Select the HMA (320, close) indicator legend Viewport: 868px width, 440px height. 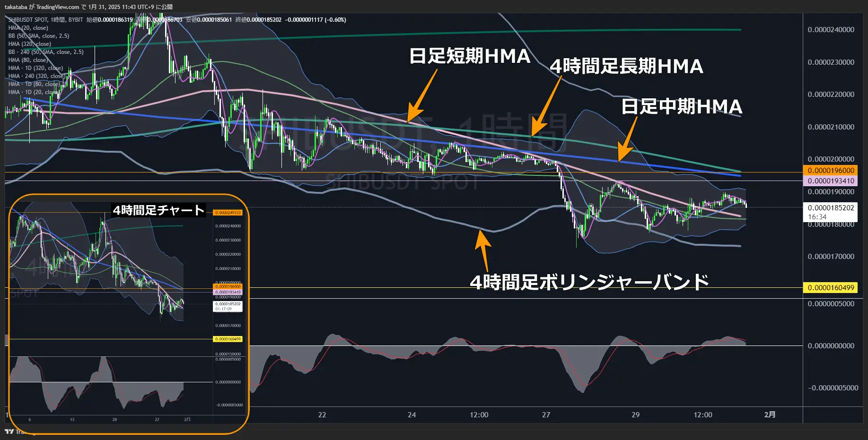click(29, 44)
